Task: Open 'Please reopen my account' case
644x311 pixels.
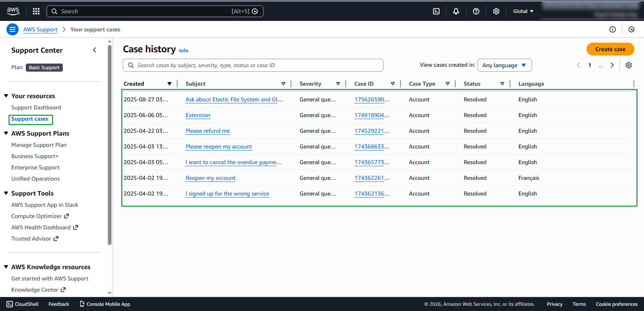Action: click(x=219, y=146)
